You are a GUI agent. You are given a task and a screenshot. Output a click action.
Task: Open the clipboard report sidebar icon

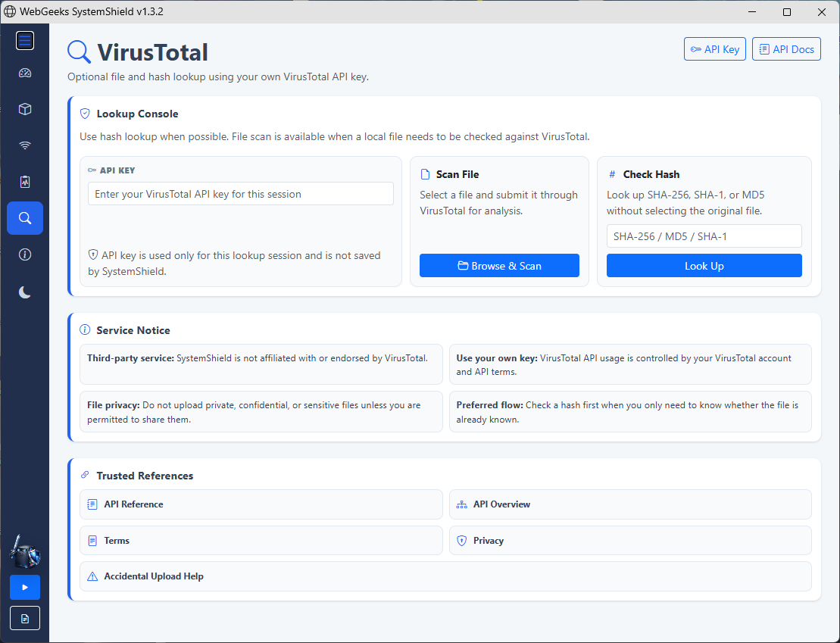25,182
